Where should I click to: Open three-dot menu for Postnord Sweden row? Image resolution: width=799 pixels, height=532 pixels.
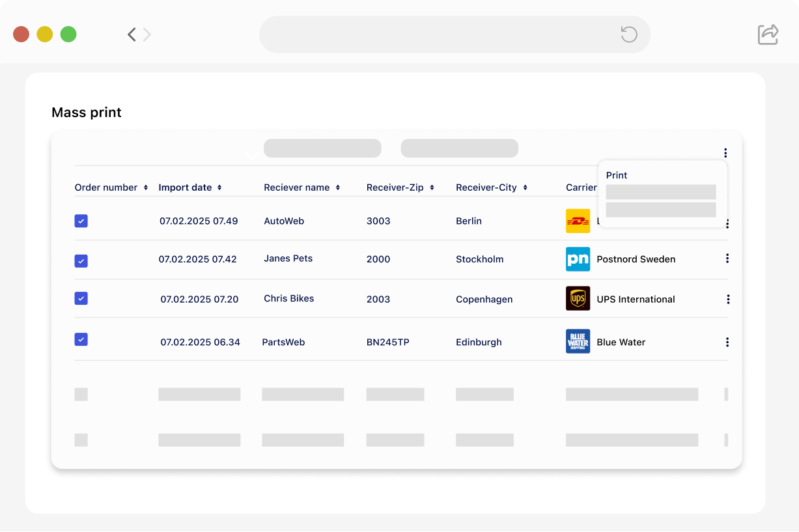(x=727, y=259)
